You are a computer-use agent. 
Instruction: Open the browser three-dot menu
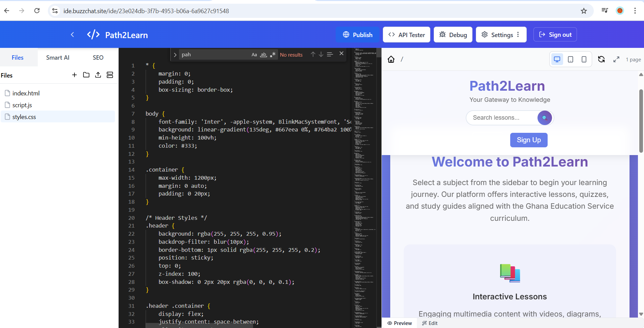coord(635,11)
